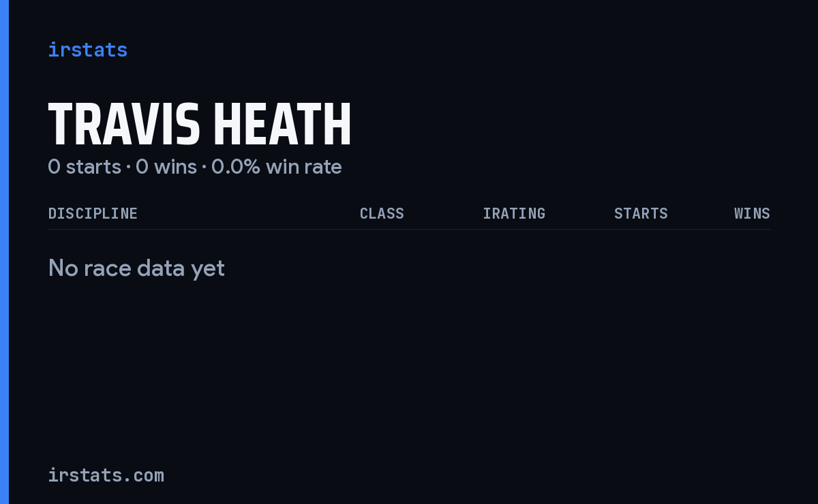Select the HEATH surname in heading
The height and width of the screenshot is (504, 818).
(282, 125)
